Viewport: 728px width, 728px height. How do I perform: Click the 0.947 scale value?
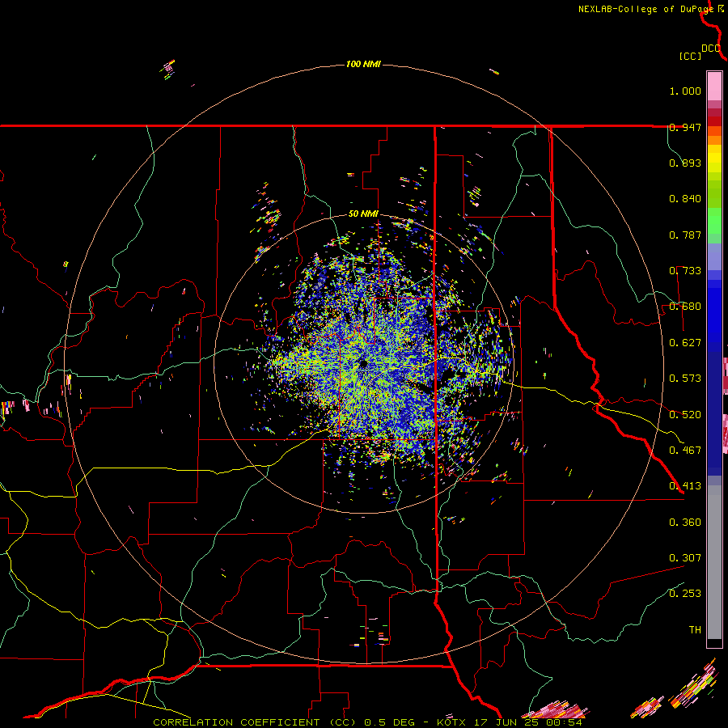pos(685,127)
